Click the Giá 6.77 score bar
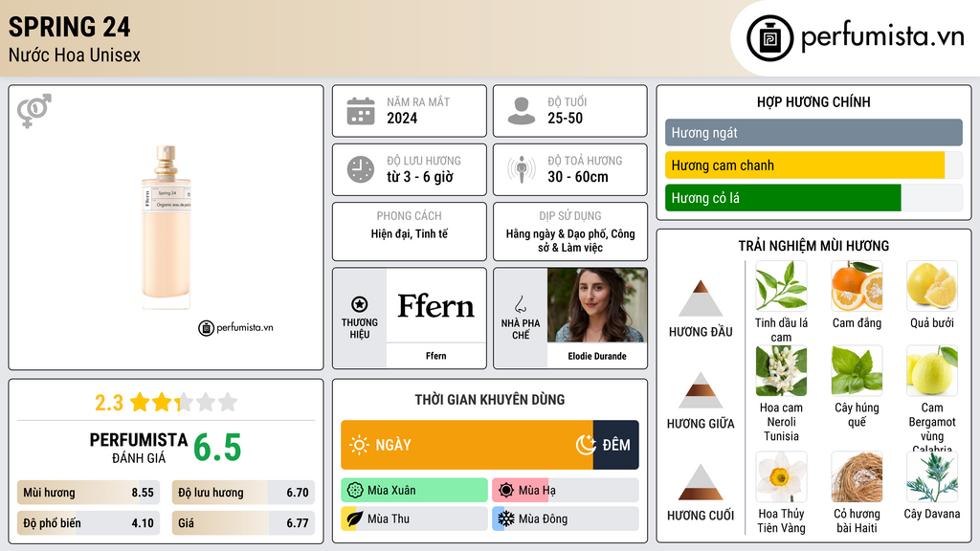 [243, 523]
